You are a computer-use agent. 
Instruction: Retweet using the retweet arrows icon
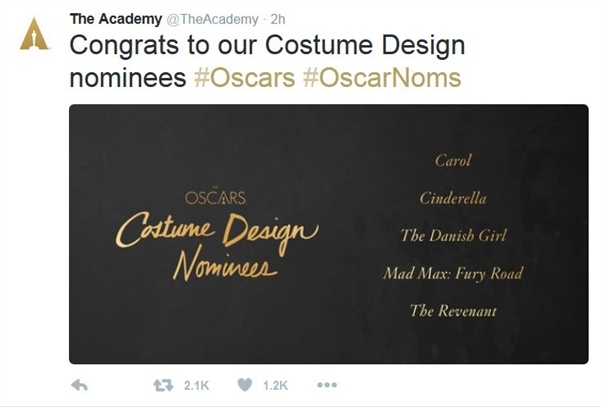pos(163,385)
